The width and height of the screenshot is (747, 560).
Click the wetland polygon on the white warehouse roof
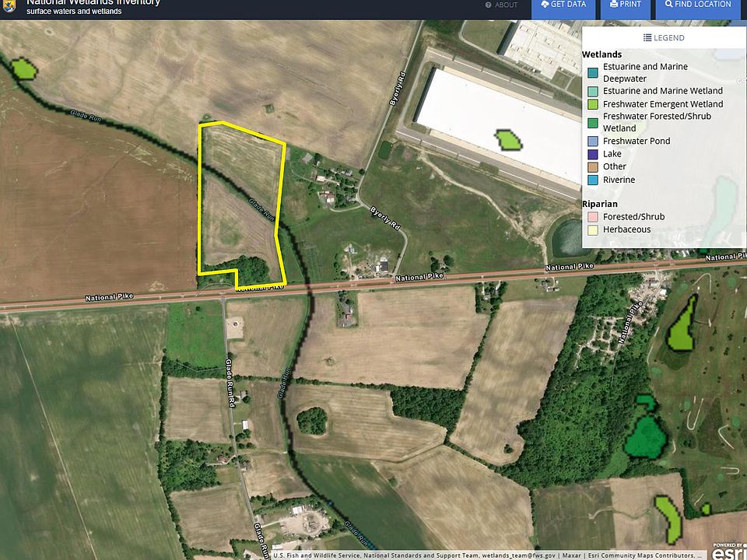pos(509,140)
